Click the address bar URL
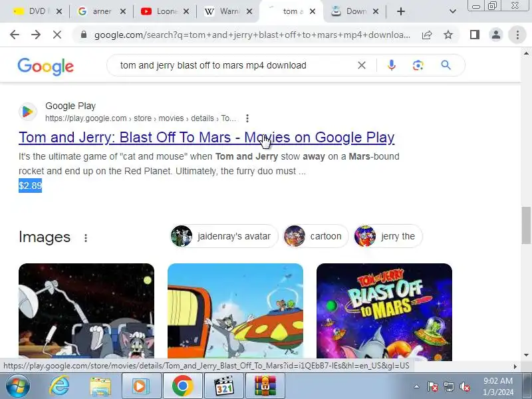Screen dimensions: 532x399 coord(252,35)
